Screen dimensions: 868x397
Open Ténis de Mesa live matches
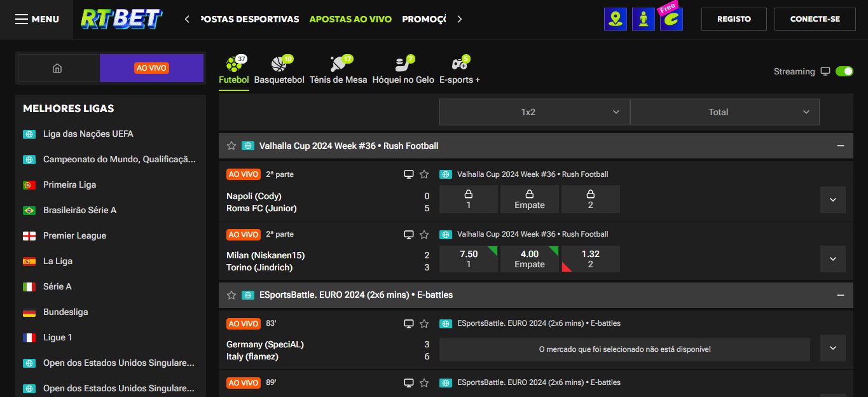pyautogui.click(x=336, y=62)
